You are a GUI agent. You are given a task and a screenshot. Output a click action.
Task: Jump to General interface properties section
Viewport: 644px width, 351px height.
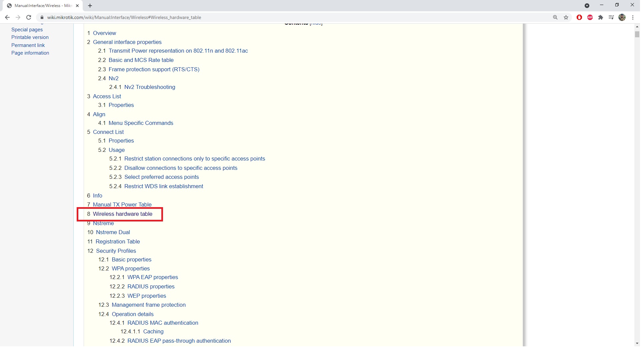128,42
